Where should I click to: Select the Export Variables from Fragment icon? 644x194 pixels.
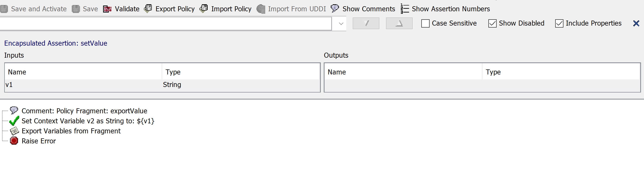tap(14, 131)
